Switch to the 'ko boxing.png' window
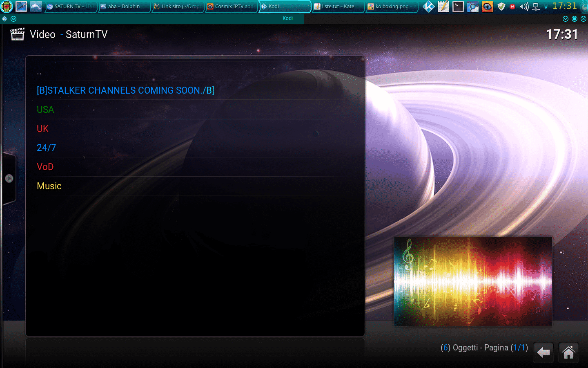588x368 pixels. [391, 7]
